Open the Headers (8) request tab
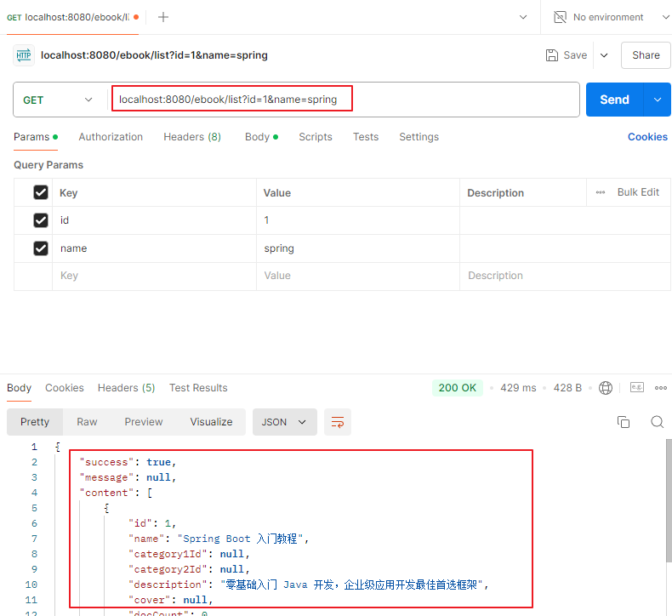 (x=192, y=137)
